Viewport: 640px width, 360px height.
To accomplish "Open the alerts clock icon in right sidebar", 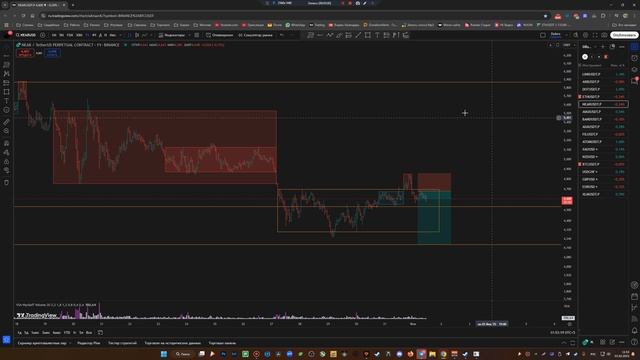I will 634,58.
